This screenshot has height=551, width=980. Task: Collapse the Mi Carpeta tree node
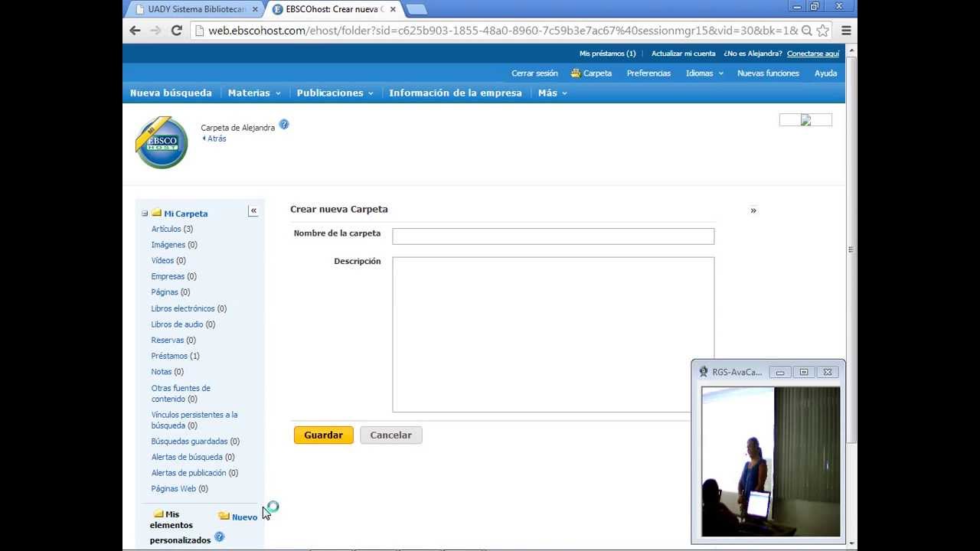(144, 214)
